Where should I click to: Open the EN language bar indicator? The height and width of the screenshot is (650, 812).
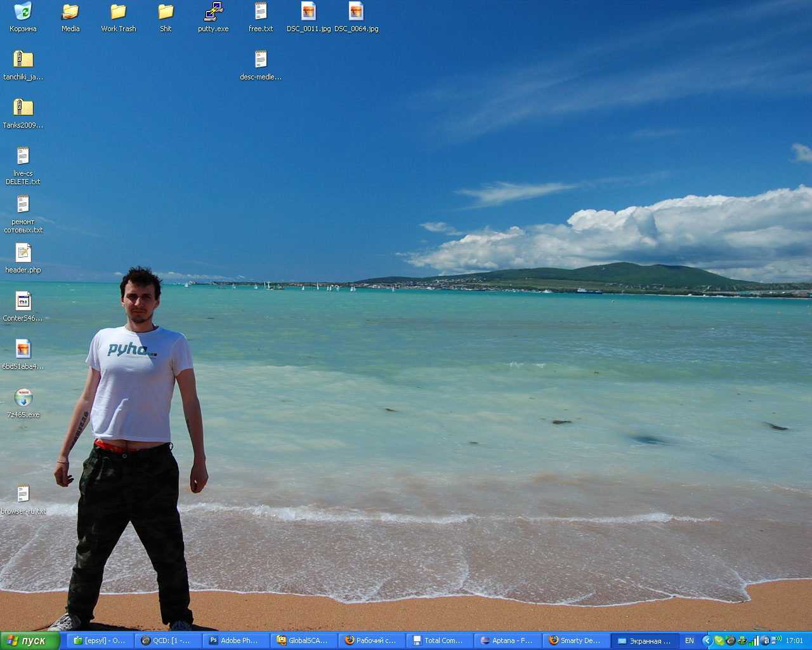pos(690,640)
